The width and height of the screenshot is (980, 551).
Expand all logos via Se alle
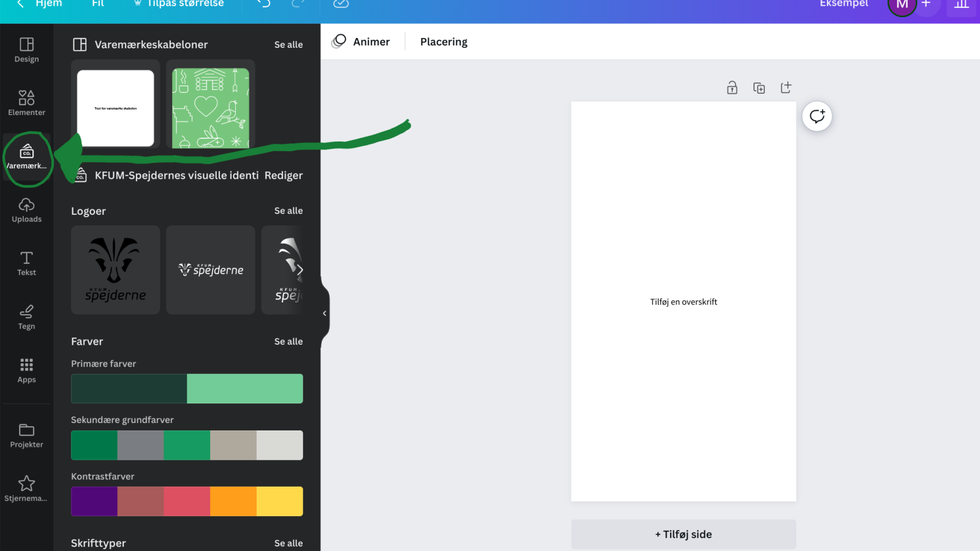click(288, 211)
